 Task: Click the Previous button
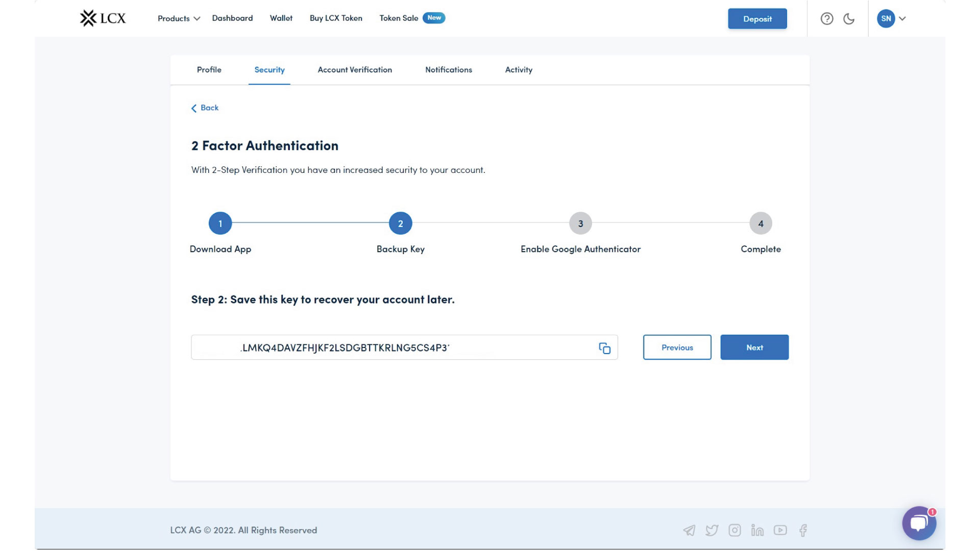pos(677,347)
